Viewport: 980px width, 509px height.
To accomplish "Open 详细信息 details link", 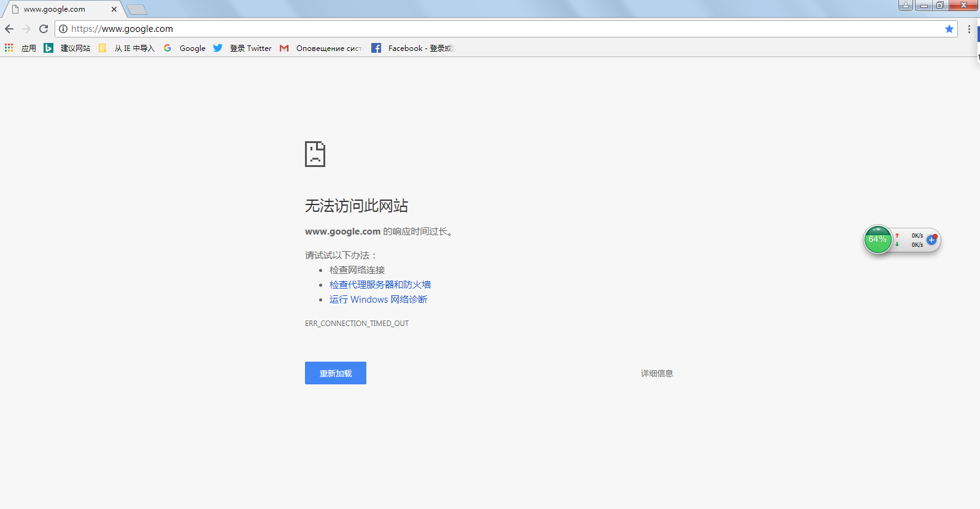I will [657, 373].
